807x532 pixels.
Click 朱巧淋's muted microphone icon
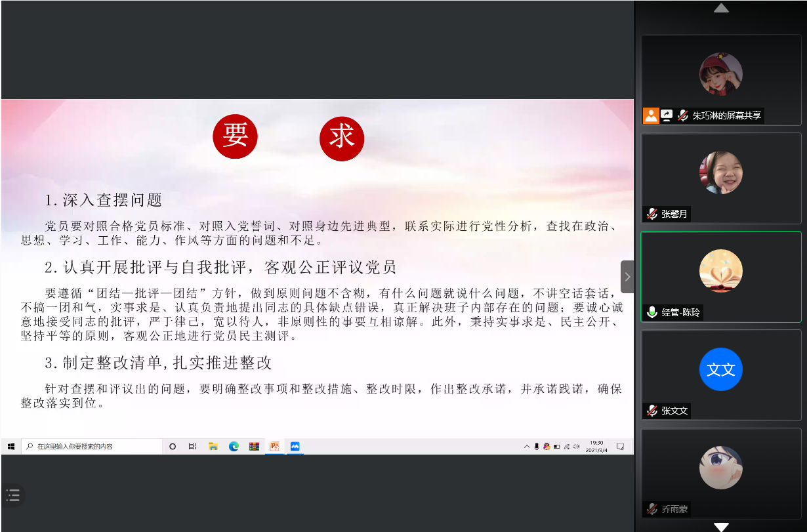pos(683,116)
